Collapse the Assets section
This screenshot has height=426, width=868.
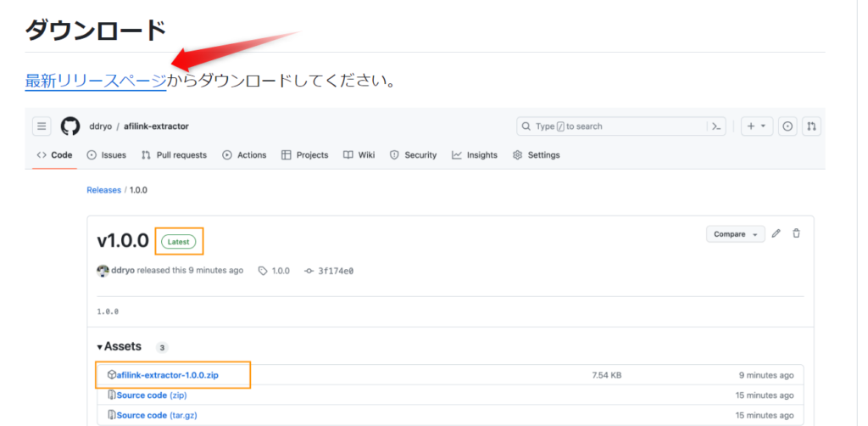[x=120, y=347]
